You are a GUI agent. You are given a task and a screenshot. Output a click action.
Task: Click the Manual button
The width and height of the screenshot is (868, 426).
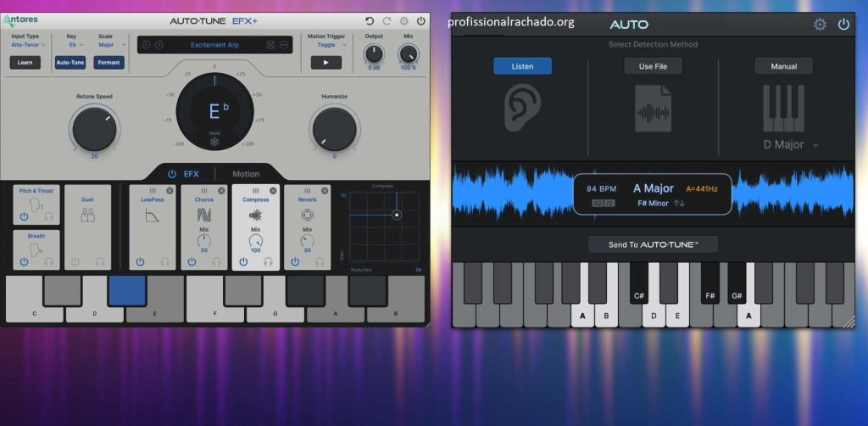784,66
